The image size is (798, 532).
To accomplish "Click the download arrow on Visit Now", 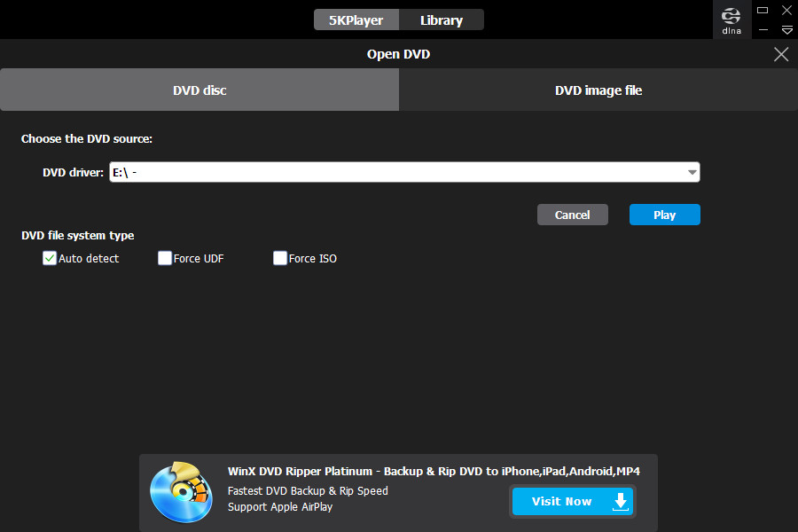I will click(x=621, y=501).
